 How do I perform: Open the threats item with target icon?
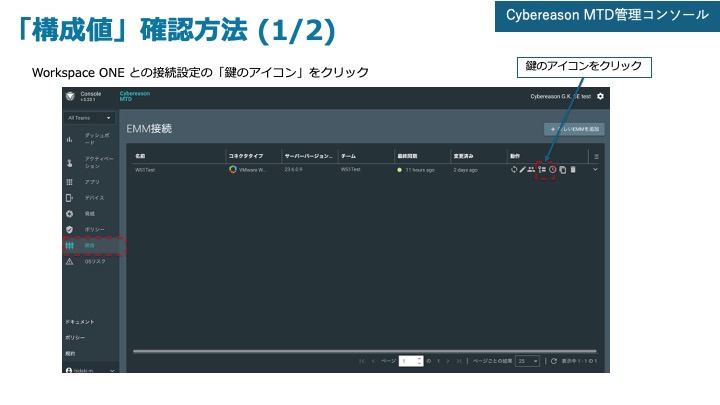(x=90, y=214)
